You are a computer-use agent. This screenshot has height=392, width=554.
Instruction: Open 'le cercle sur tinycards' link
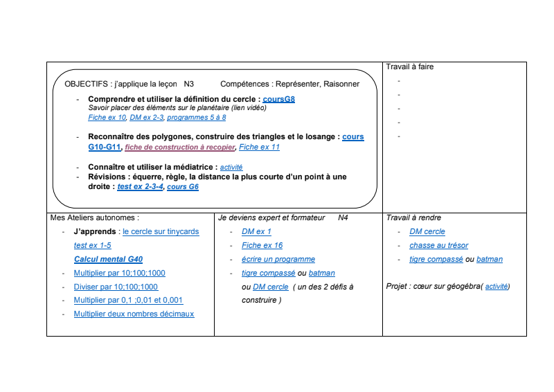click(161, 232)
